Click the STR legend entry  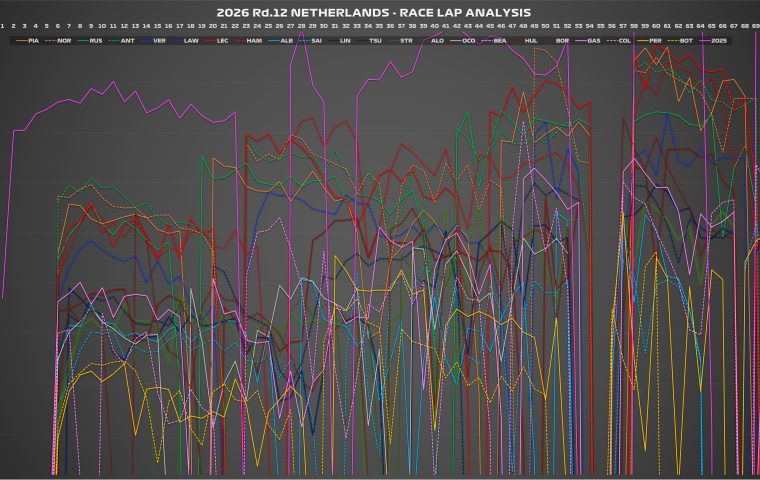click(400, 41)
